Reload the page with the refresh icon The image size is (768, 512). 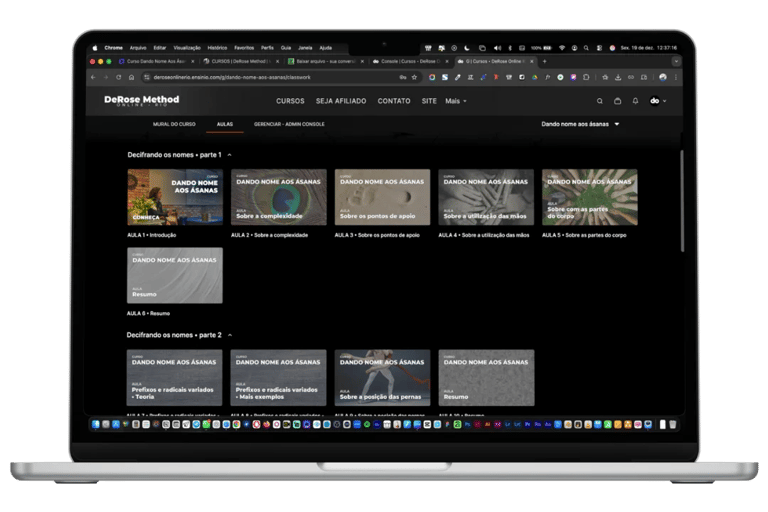(119, 77)
